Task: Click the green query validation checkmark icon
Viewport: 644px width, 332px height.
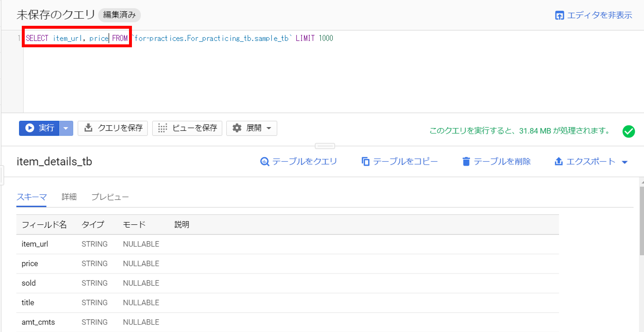Action: (629, 131)
